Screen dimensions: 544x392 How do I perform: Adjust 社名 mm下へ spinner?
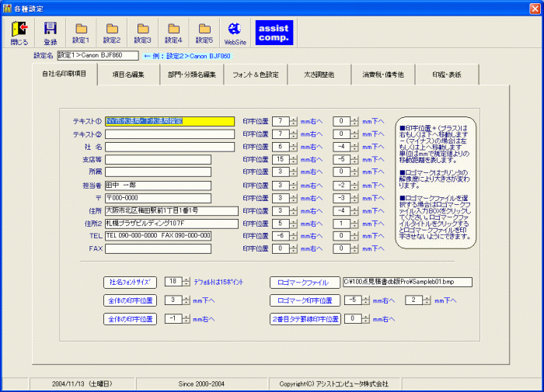coord(354,147)
